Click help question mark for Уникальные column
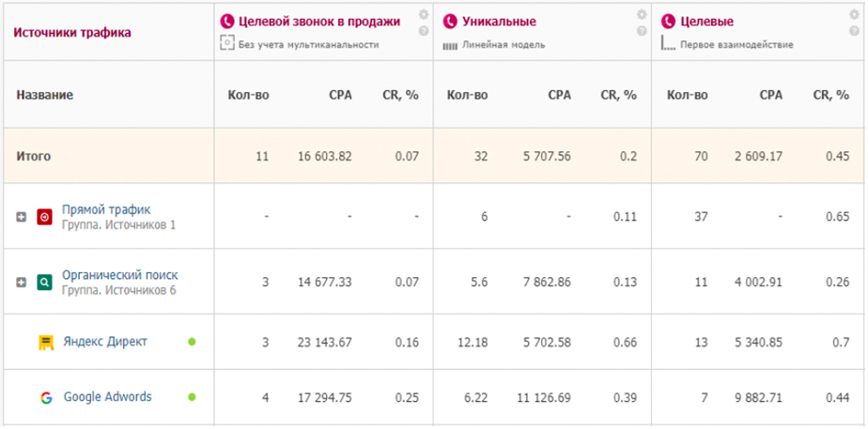Image resolution: width=868 pixels, height=429 pixels. [x=642, y=31]
